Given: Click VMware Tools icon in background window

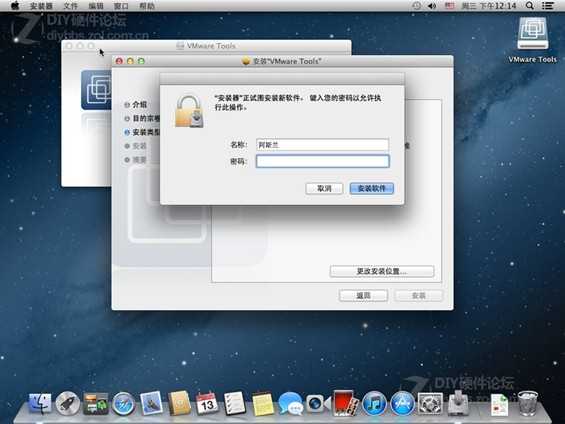Looking at the screenshot, I should (96, 90).
